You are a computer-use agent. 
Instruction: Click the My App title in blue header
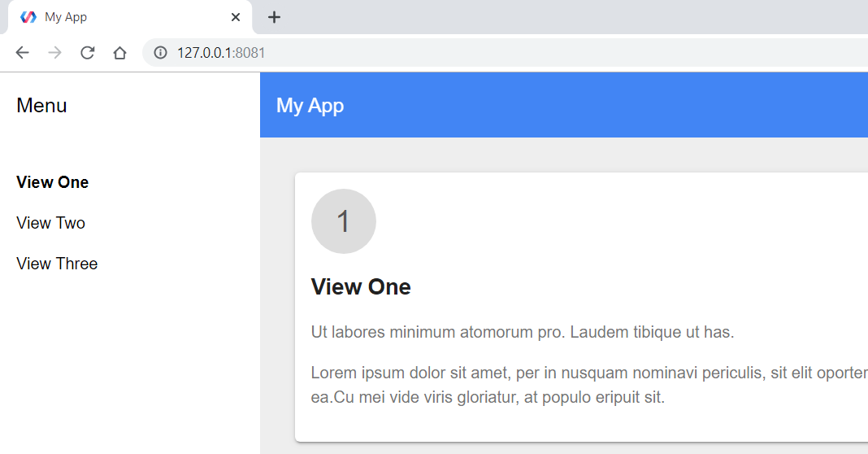(x=310, y=106)
